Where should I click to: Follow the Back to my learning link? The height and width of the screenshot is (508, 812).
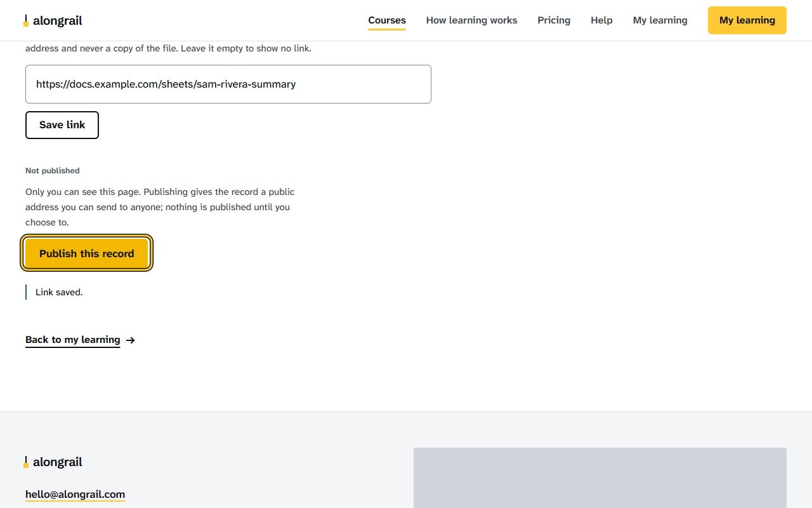tap(73, 340)
